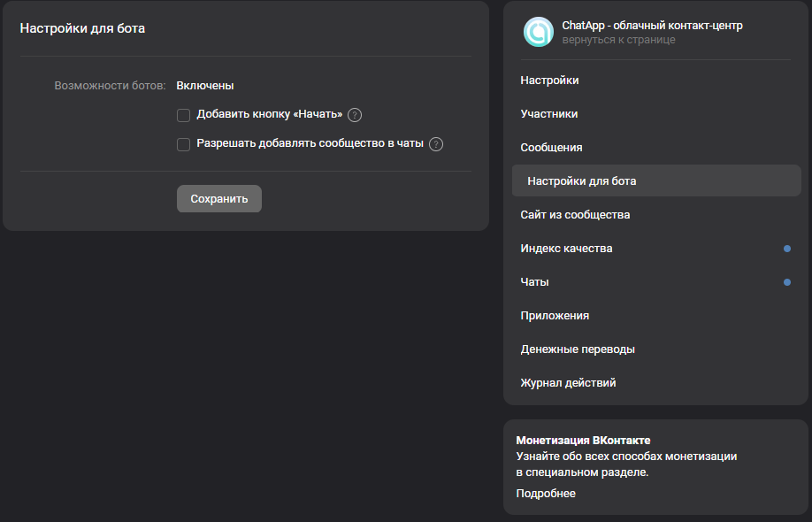
Task: Open Журнал действий log
Action: pyautogui.click(x=568, y=383)
